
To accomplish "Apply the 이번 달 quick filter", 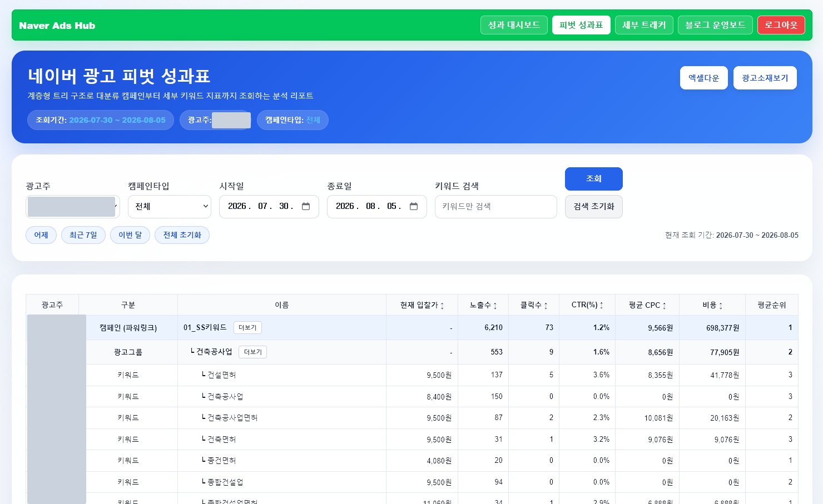I will tap(130, 235).
